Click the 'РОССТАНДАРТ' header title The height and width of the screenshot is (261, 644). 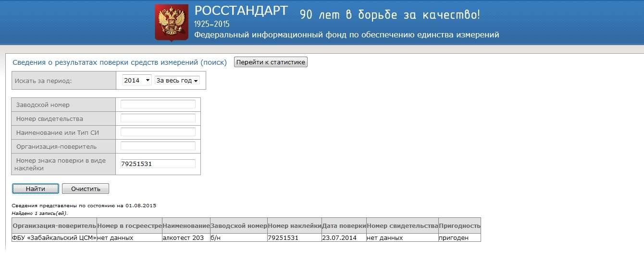[x=241, y=11]
